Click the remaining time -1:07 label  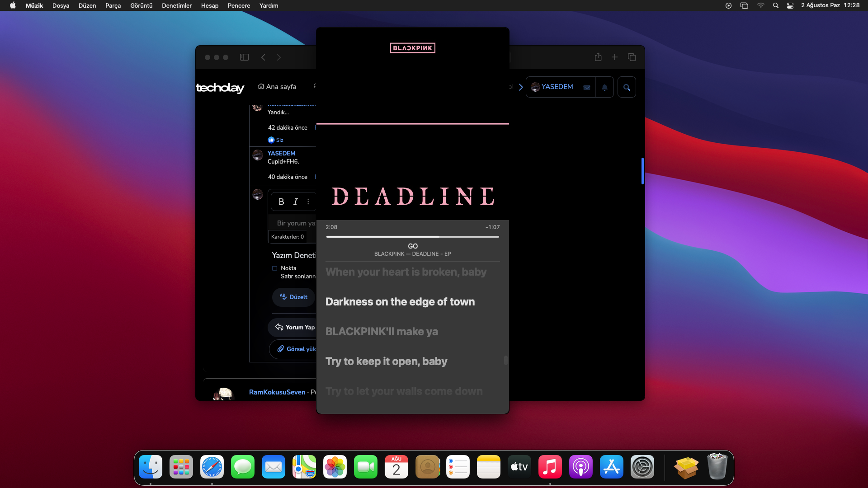493,227
